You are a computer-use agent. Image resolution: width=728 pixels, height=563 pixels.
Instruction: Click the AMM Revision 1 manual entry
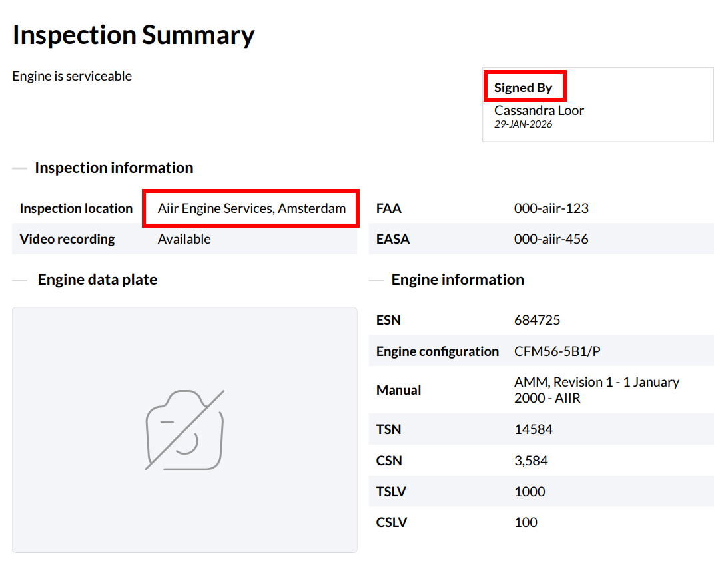(596, 390)
